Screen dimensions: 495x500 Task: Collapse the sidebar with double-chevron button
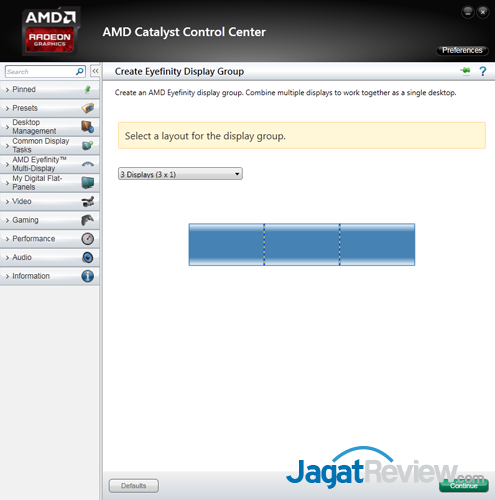[95, 71]
